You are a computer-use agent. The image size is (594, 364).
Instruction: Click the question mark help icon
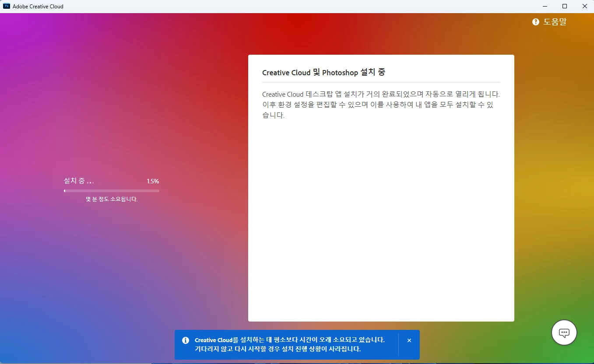tap(536, 22)
